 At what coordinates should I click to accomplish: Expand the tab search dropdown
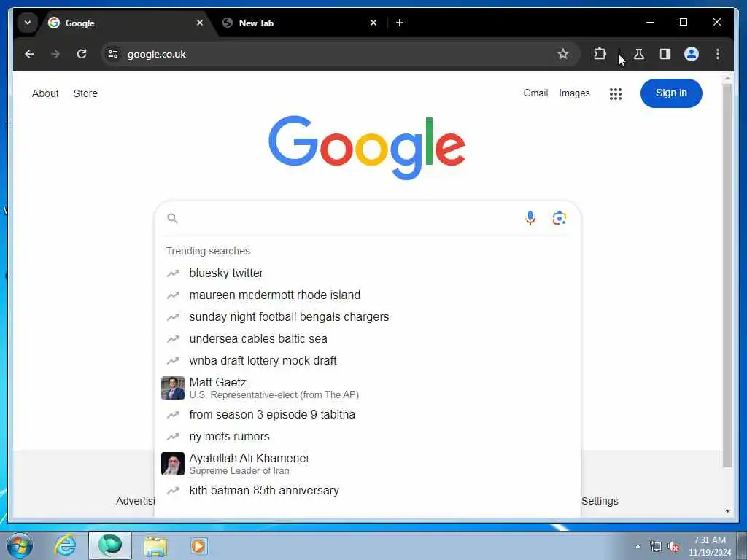[x=28, y=23]
